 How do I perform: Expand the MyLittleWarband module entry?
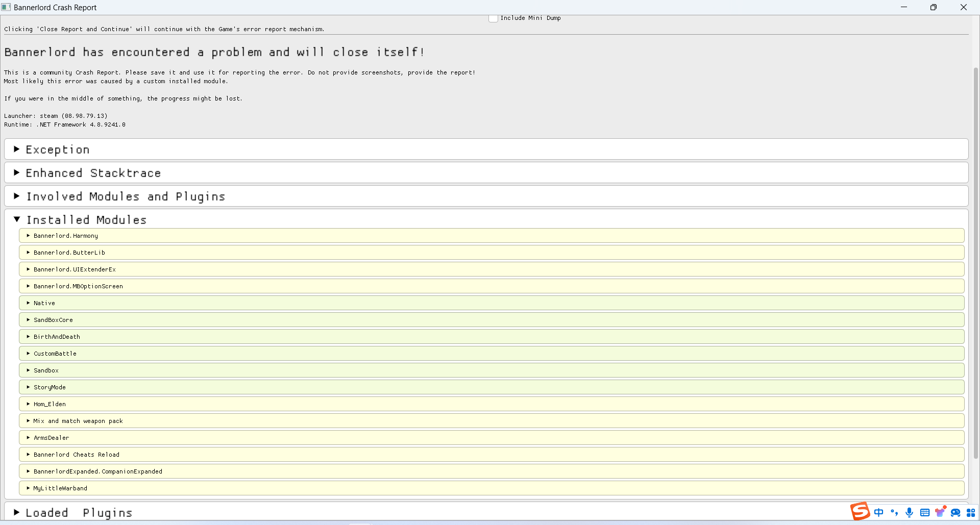pyautogui.click(x=492, y=488)
